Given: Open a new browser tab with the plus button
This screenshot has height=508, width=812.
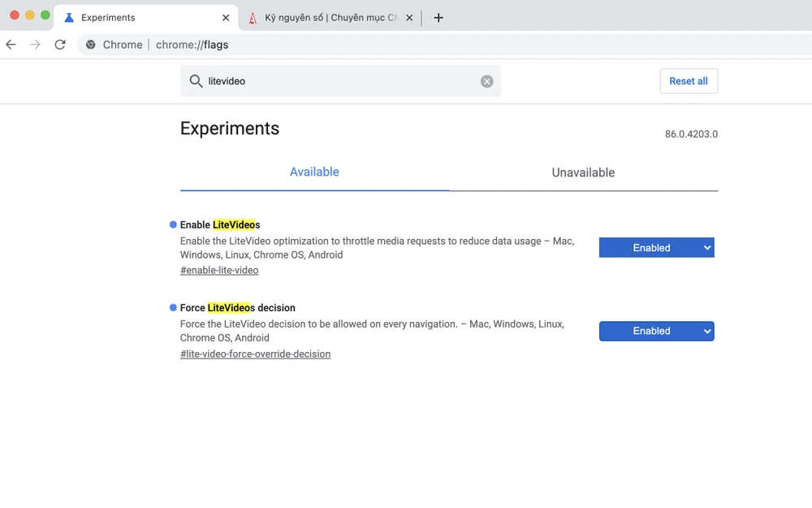Looking at the screenshot, I should tap(438, 17).
